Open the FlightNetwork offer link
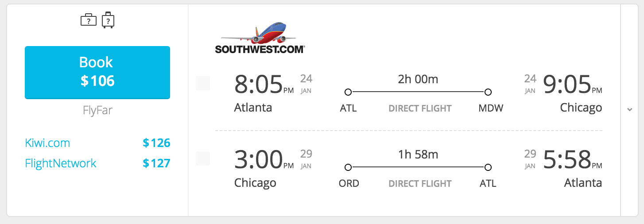 pyautogui.click(x=61, y=163)
